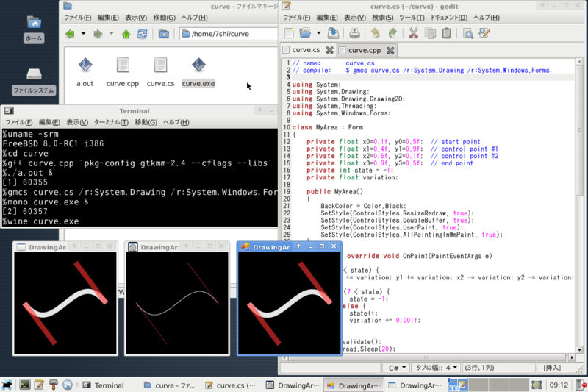Viewport: 588px width, 392px height.
Task: Click the Paste clipboard icon in gedit
Action: pyautogui.click(x=446, y=33)
